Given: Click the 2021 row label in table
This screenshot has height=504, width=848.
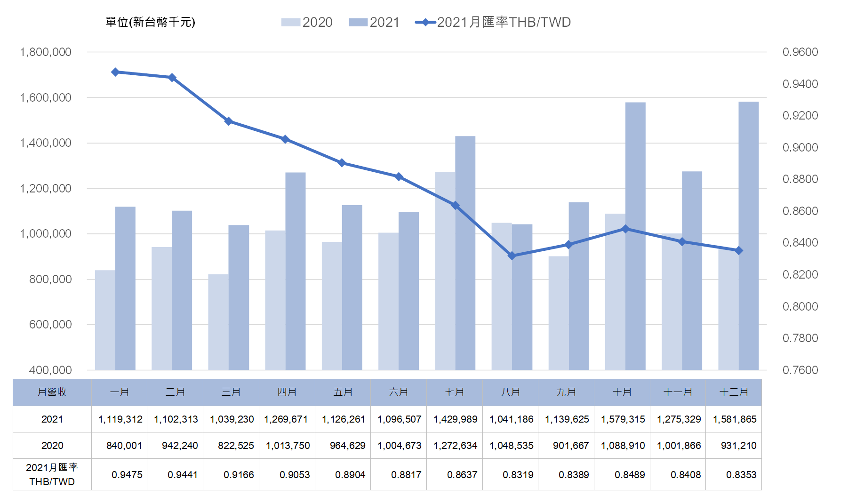Looking at the screenshot, I should coord(52,419).
